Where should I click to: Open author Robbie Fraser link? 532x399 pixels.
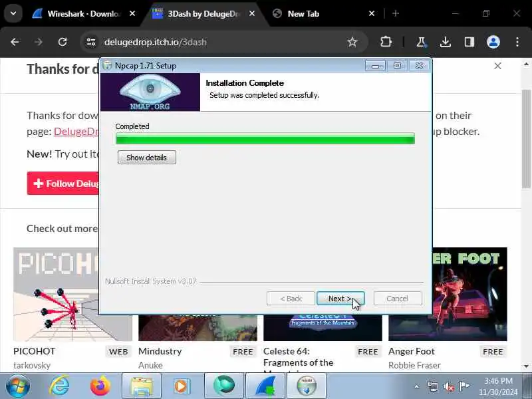click(x=414, y=365)
